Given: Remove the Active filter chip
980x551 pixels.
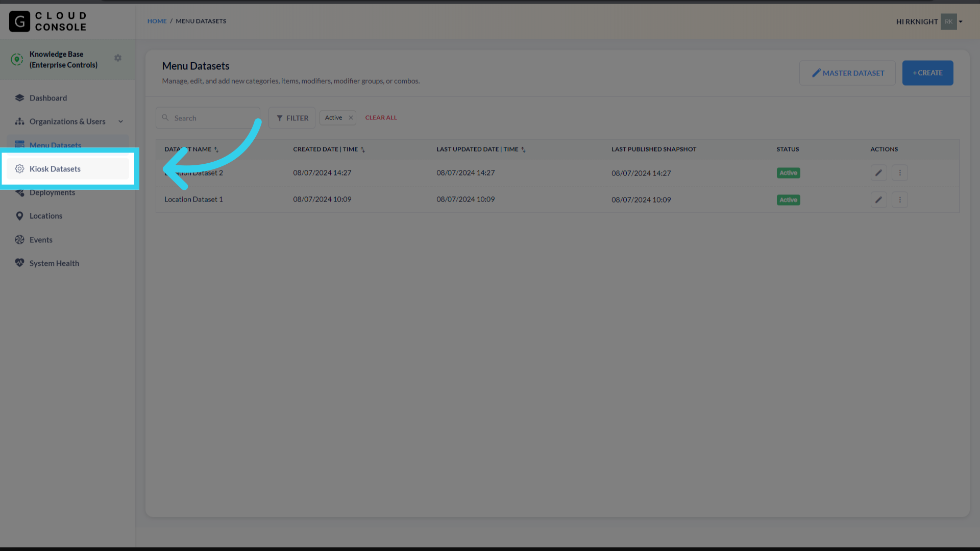Looking at the screenshot, I should point(351,118).
